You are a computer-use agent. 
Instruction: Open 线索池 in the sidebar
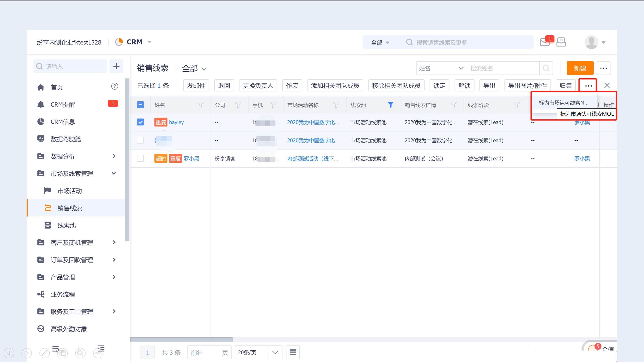pyautogui.click(x=76, y=226)
